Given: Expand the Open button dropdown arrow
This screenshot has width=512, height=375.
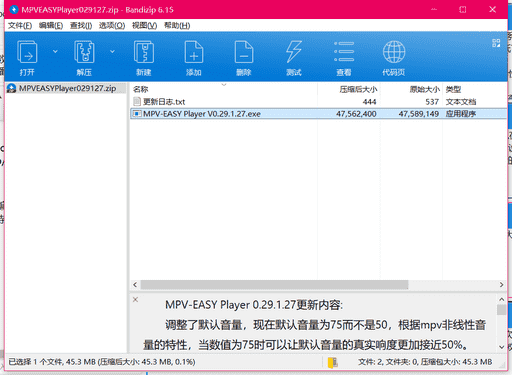Looking at the screenshot, I should [x=55, y=51].
